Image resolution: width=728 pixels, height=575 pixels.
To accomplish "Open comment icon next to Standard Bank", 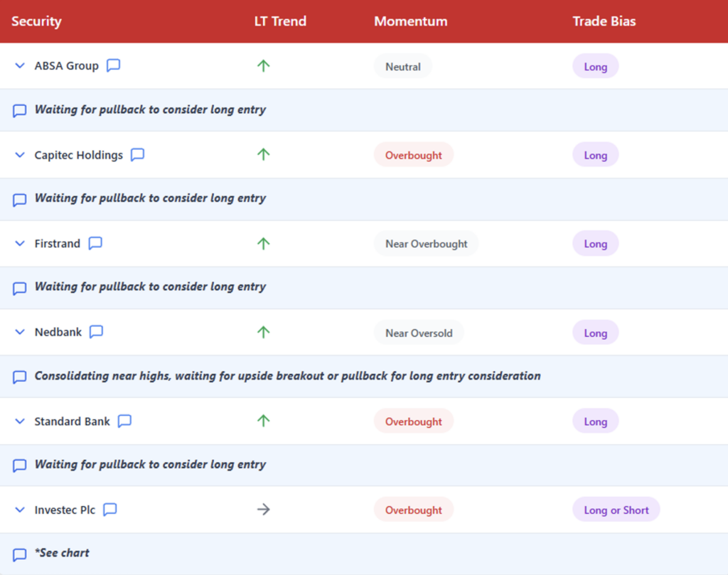I will click(x=124, y=421).
